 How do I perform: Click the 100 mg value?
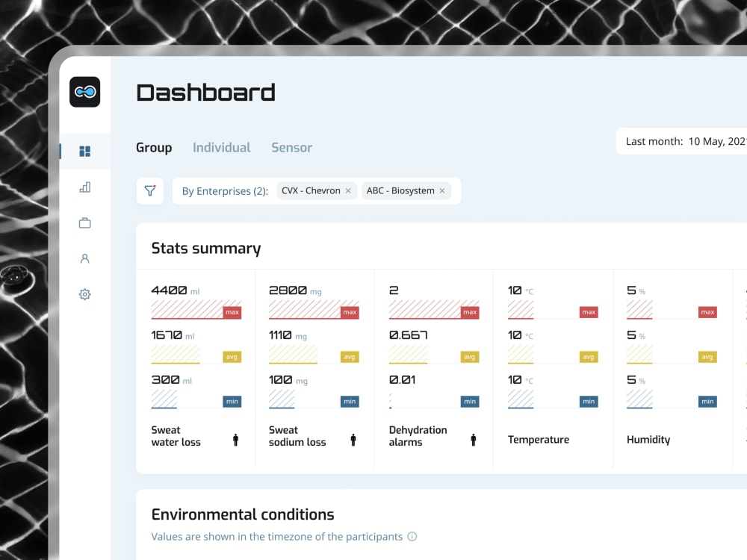pyautogui.click(x=288, y=380)
